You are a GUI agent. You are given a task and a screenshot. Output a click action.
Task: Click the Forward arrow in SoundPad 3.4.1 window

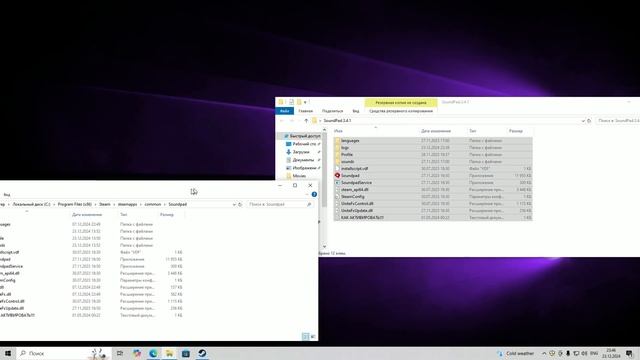291,121
